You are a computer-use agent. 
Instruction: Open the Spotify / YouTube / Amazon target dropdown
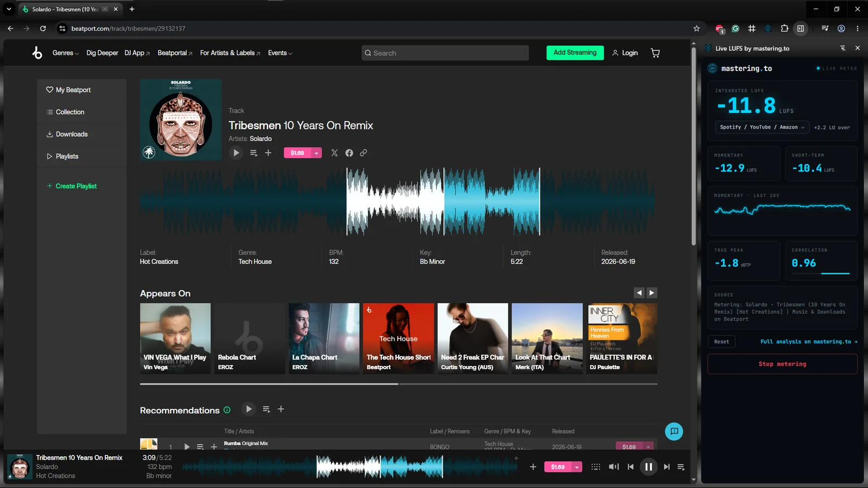(762, 127)
